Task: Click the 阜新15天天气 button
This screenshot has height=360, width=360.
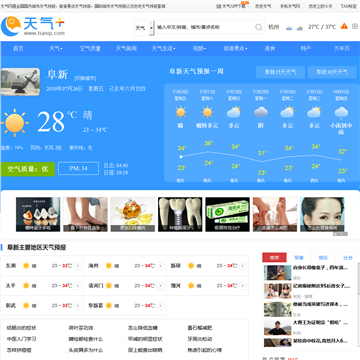Action: pyautogui.click(x=280, y=72)
